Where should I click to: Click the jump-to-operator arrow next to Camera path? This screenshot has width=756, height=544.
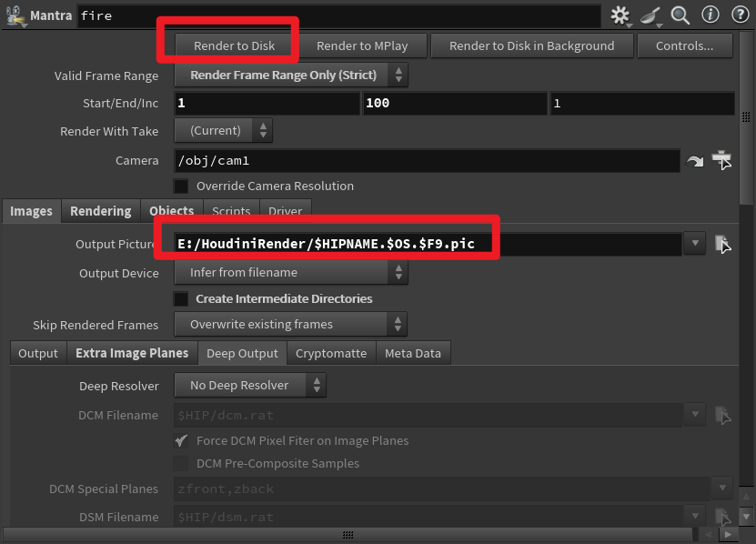tap(697, 160)
